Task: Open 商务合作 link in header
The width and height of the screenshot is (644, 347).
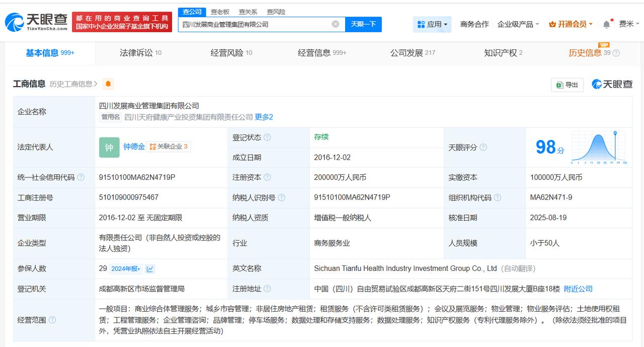Action: point(474,24)
